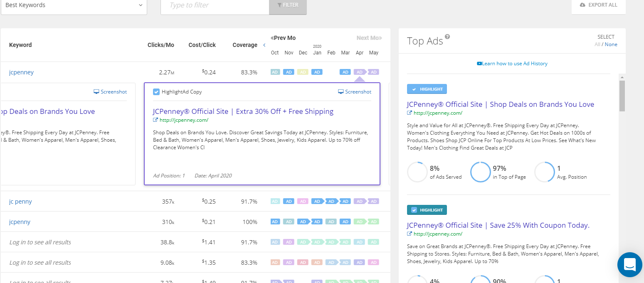
Task: Select the October AD badge in jcpenney row
Action: pos(275,72)
